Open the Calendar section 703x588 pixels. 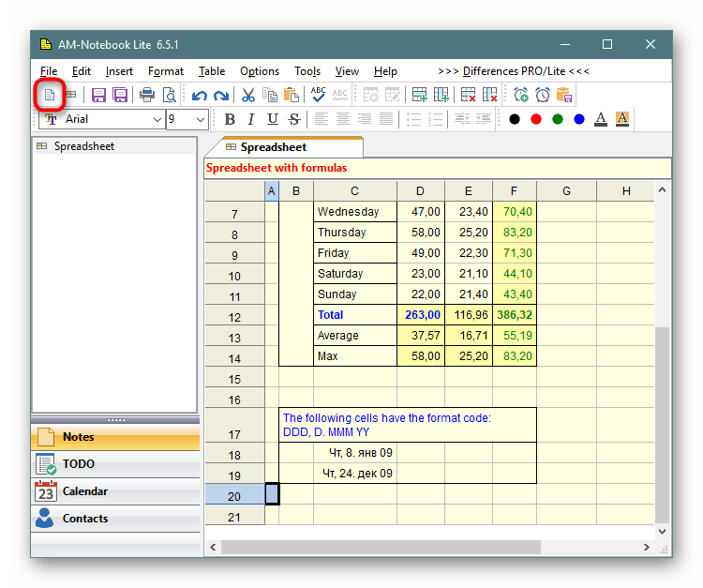84,491
